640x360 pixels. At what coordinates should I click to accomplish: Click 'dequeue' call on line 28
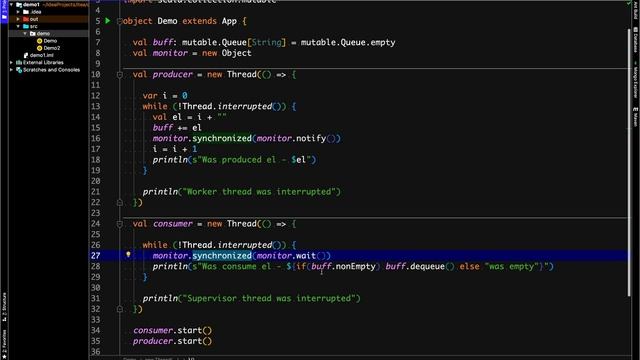(x=427, y=266)
